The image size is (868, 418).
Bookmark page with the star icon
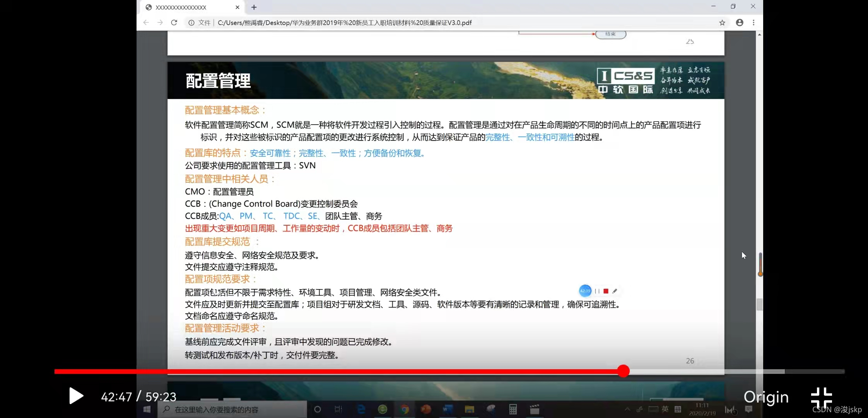[x=722, y=23]
